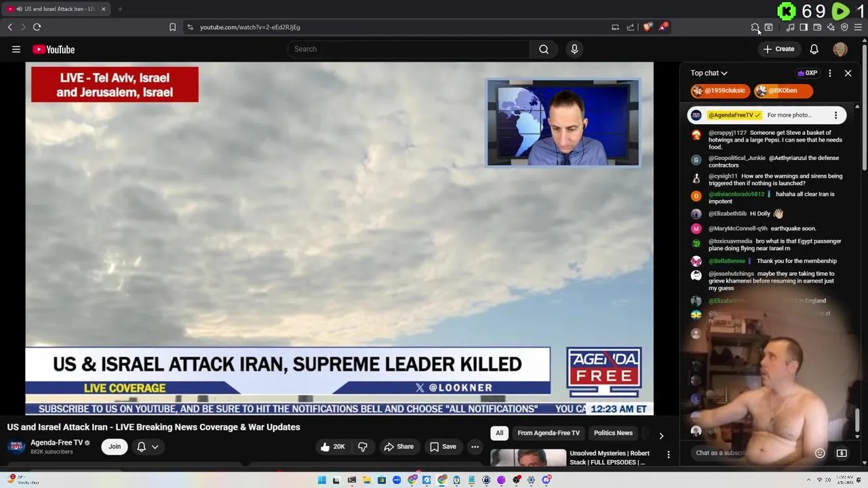Bookmark this page with the bookmark icon
Image resolution: width=868 pixels, height=488 pixels.
tap(172, 27)
